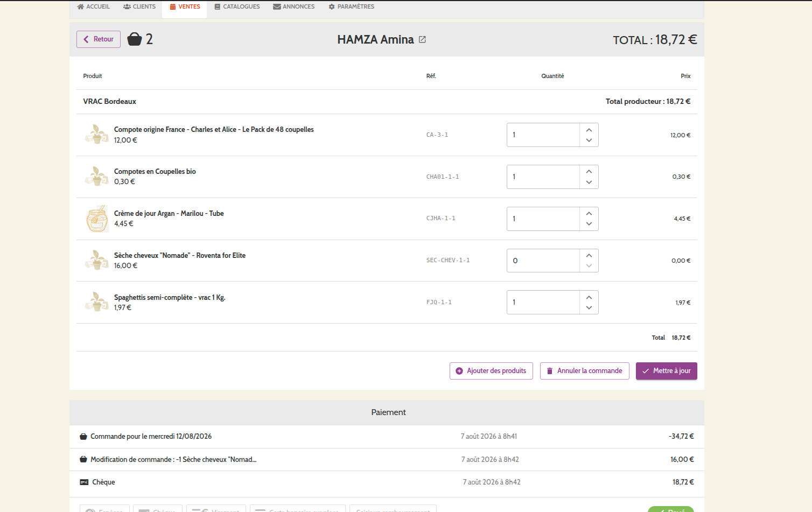This screenshot has height=512, width=812.
Task: Open the Crème de jour Argan jar thumbnail
Action: 97,219
